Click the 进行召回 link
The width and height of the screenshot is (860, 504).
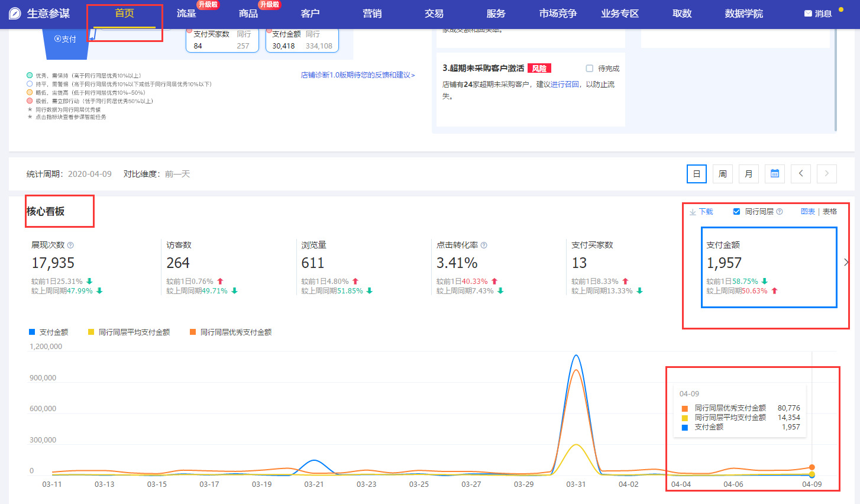(565, 85)
